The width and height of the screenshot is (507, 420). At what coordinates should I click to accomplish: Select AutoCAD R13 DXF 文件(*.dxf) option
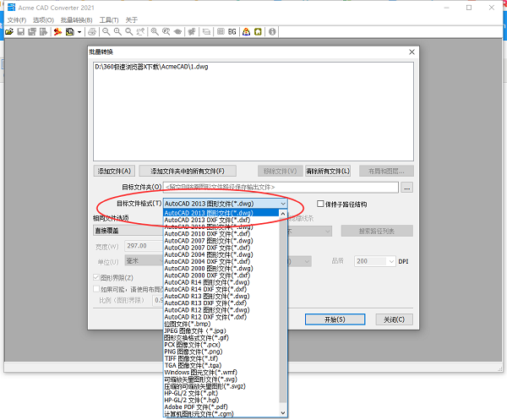tap(221, 303)
